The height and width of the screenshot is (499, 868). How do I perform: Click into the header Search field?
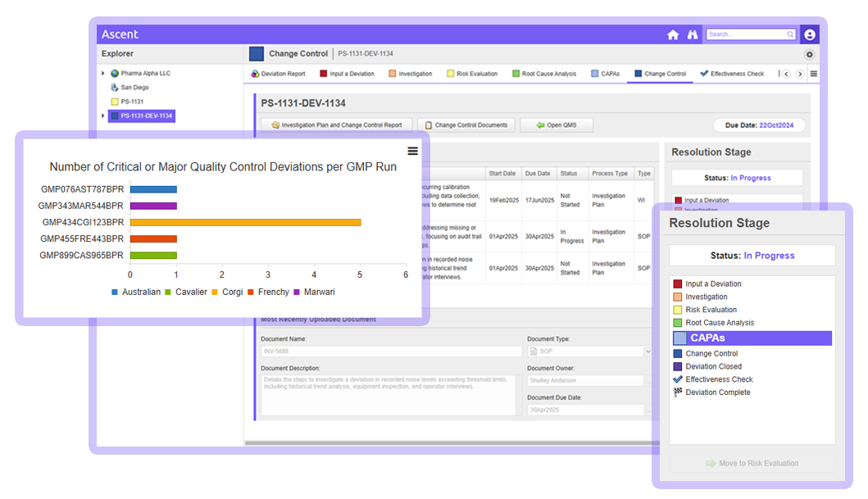[x=746, y=34]
